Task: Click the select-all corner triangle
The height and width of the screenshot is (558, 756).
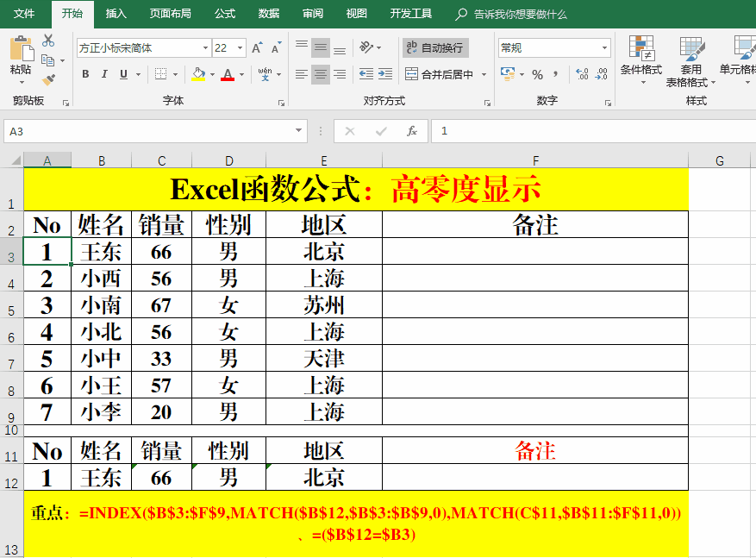Action: (16, 160)
